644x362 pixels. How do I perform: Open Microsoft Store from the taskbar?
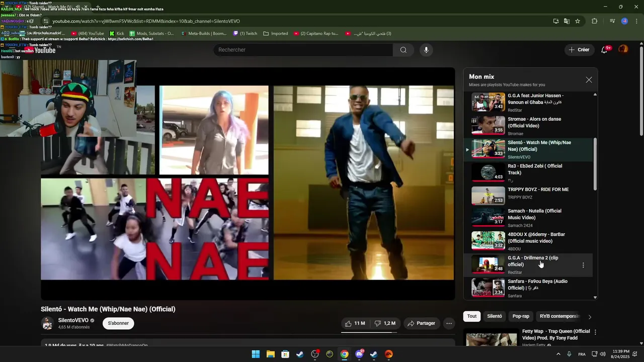coord(285,354)
